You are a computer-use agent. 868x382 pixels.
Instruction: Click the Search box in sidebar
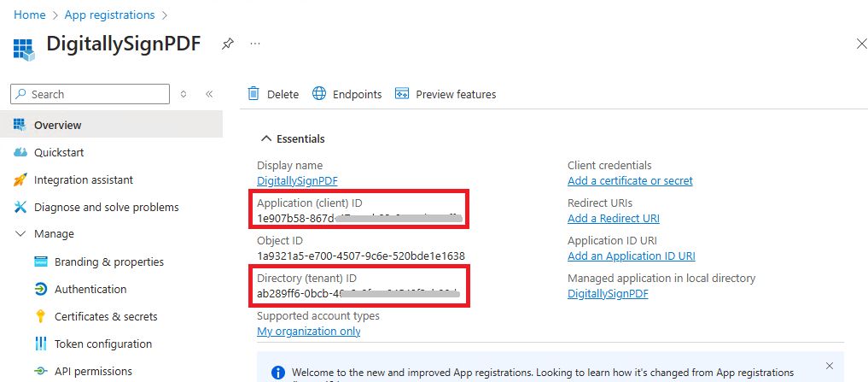90,94
